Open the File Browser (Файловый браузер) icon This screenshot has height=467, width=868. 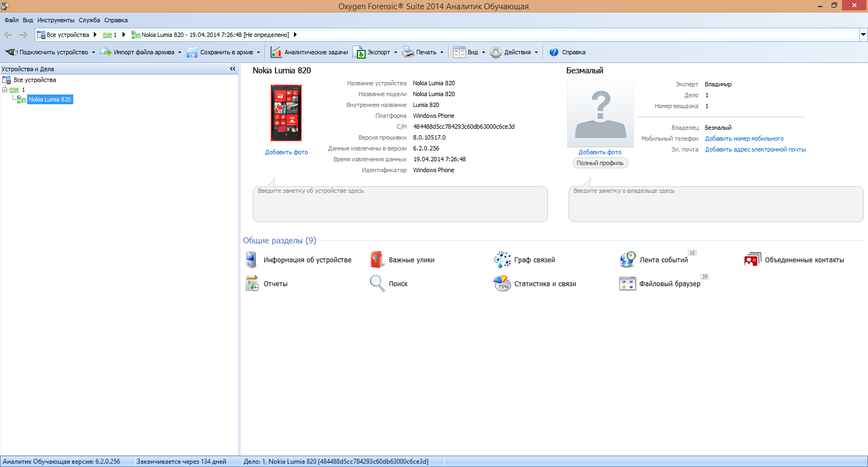628,283
